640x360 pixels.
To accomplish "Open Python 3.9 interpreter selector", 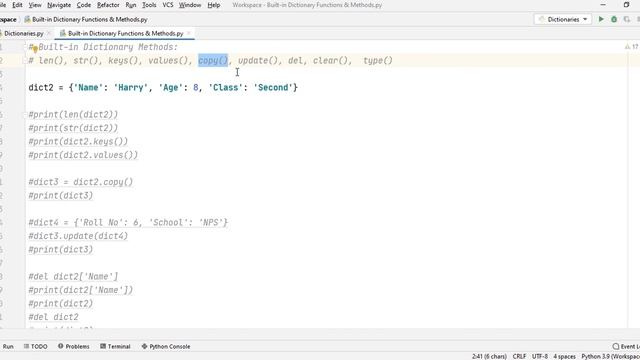I will (610, 356).
